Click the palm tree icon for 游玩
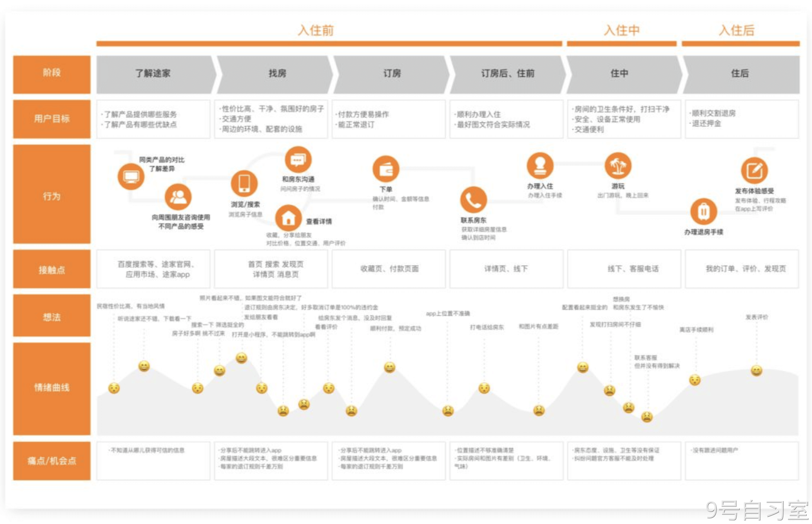Image resolution: width=812 pixels, height=524 pixels. pyautogui.click(x=618, y=165)
